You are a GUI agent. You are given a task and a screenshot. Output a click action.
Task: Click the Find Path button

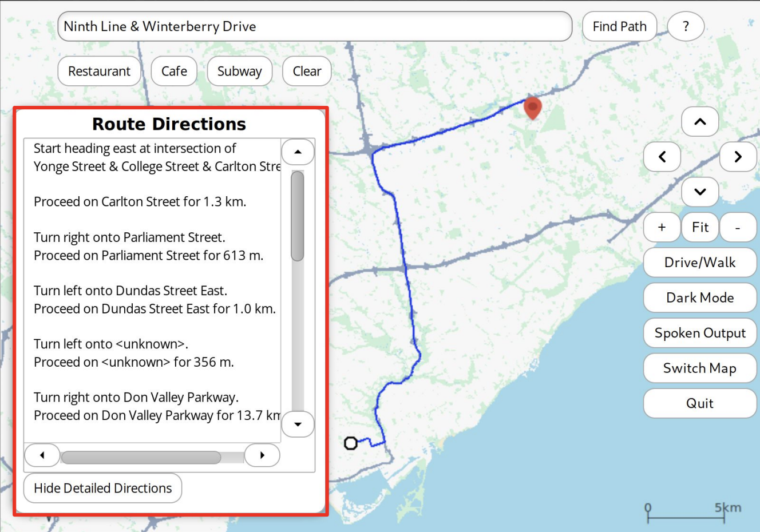point(619,26)
